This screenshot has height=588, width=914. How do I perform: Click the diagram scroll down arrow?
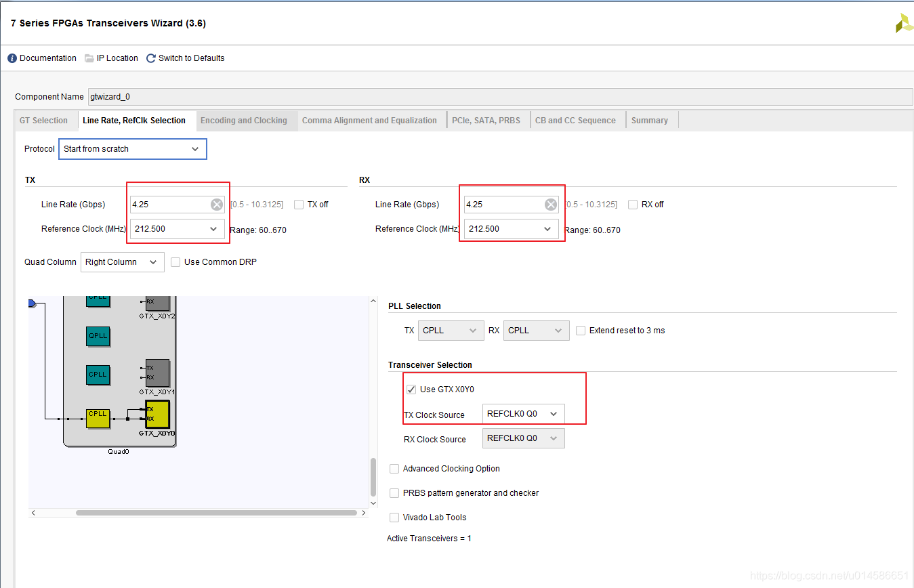373,503
